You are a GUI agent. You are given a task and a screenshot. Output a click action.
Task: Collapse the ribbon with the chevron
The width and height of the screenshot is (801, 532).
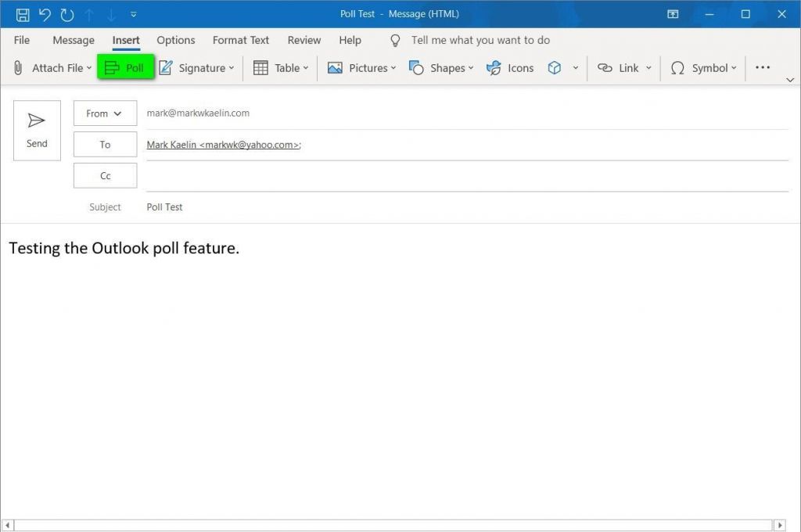pos(790,79)
